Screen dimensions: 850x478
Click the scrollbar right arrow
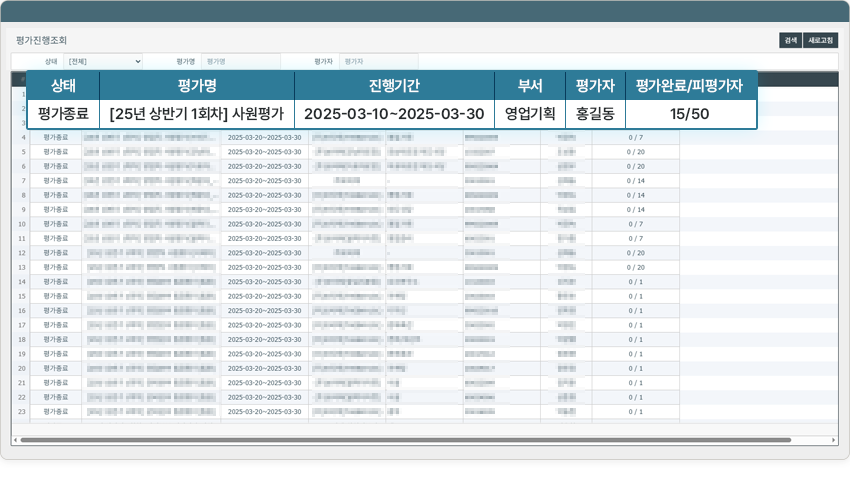pyautogui.click(x=833, y=440)
